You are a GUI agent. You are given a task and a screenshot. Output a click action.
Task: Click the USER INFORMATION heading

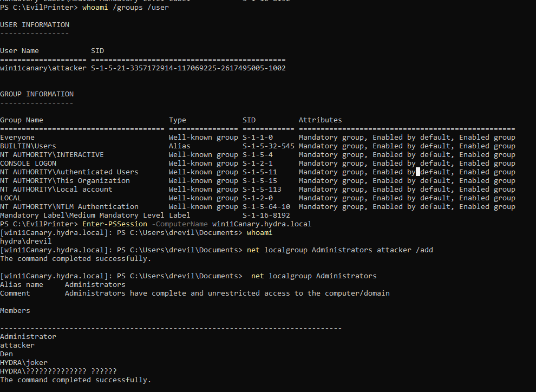(x=35, y=25)
